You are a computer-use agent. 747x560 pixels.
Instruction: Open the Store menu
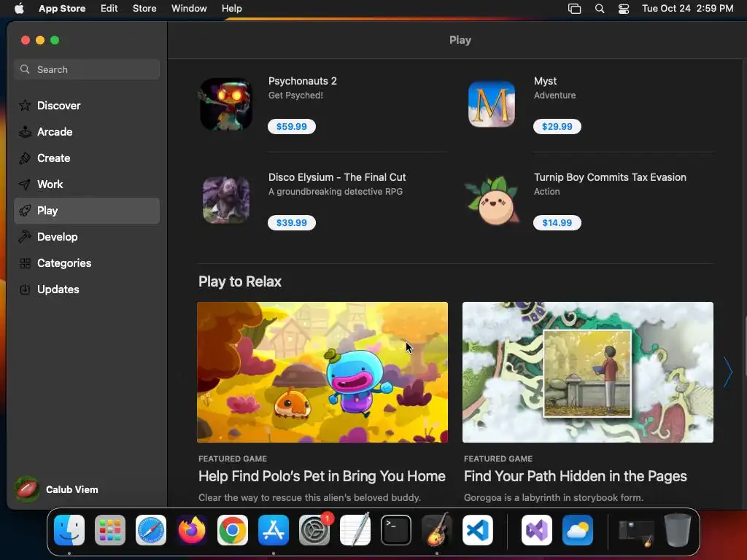144,9
